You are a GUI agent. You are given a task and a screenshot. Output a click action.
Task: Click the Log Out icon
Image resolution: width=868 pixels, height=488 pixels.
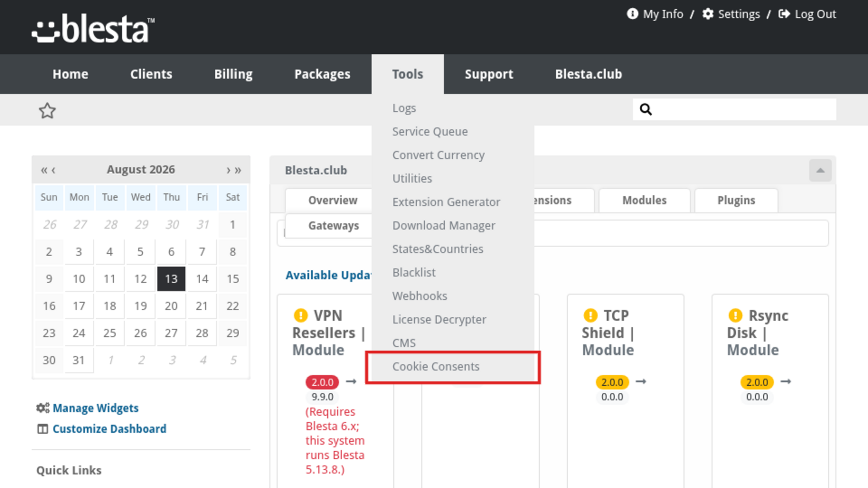[x=784, y=14]
